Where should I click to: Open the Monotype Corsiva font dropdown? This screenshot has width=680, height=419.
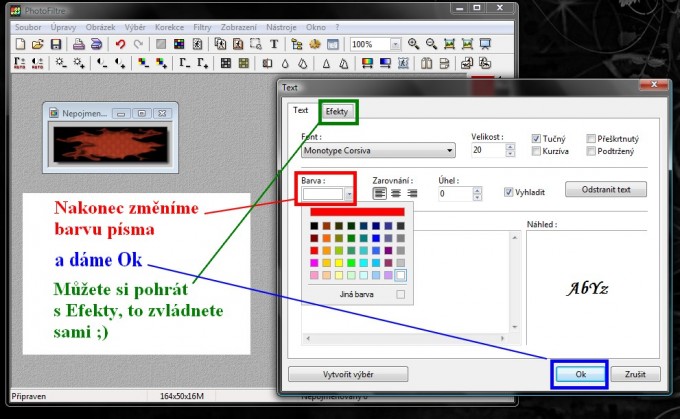point(378,151)
